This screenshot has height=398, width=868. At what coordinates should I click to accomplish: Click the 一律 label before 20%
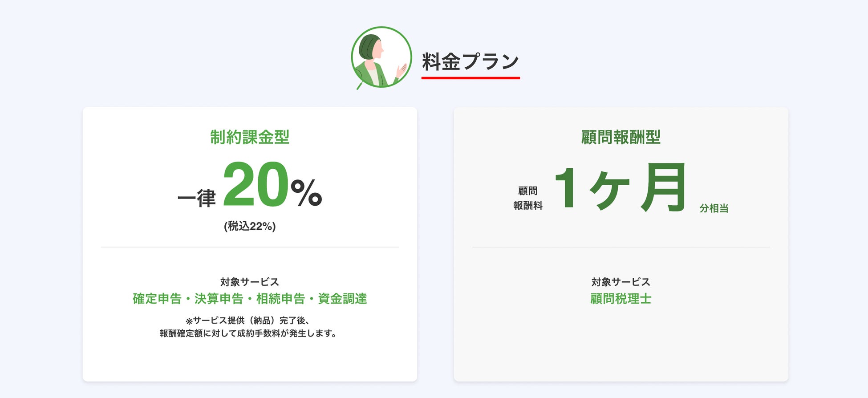197,198
